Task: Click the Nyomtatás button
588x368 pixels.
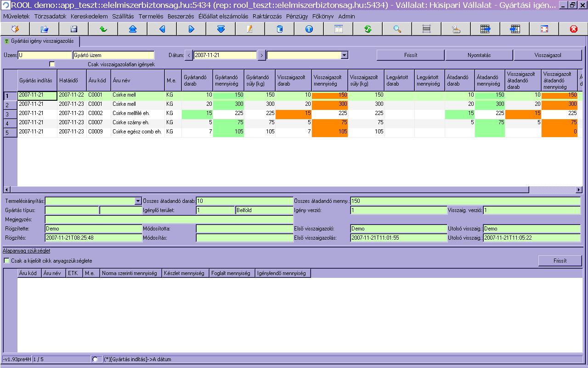Action: tap(479, 55)
